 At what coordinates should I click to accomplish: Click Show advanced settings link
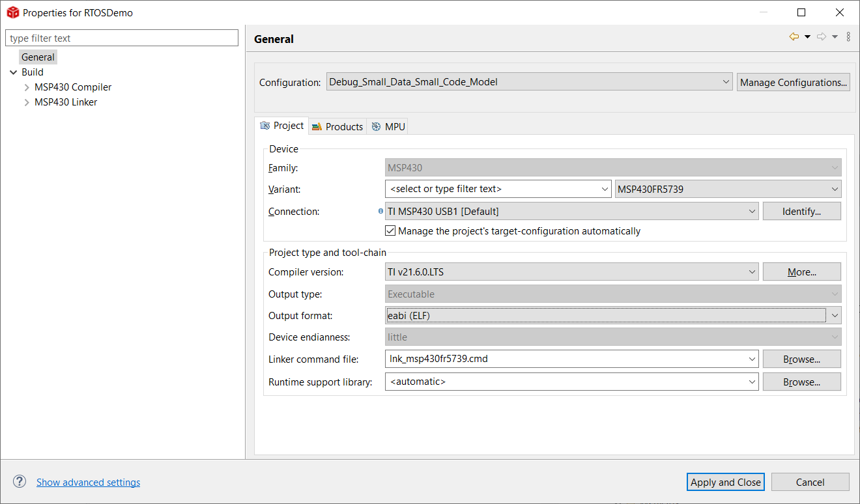coord(88,483)
